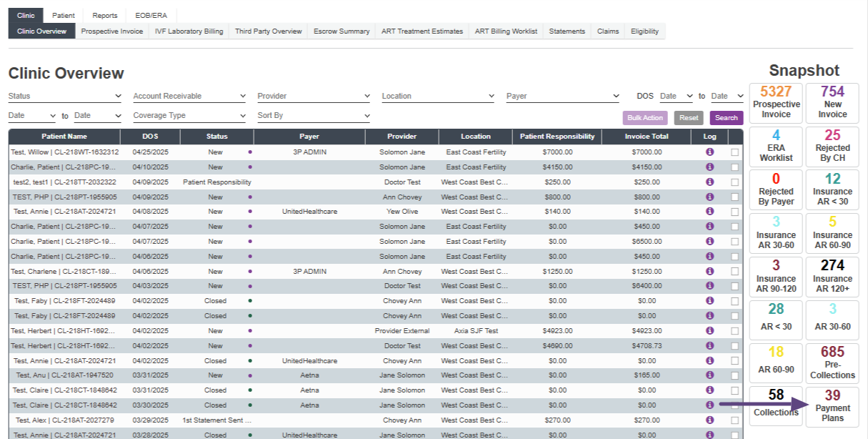Check the header select-all checkbox

coord(735,137)
